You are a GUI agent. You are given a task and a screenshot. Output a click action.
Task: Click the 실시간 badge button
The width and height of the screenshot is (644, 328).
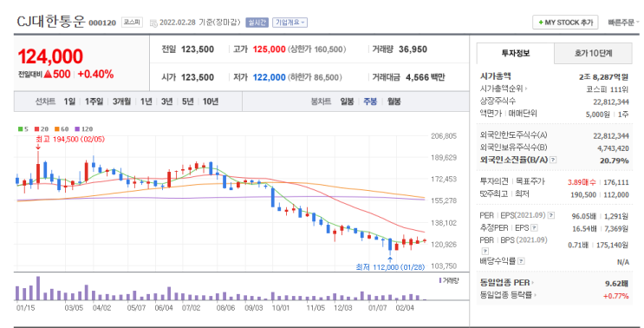coord(257,23)
